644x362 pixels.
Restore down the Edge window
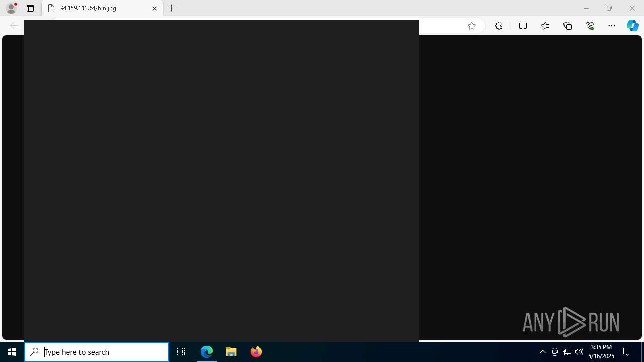609,8
